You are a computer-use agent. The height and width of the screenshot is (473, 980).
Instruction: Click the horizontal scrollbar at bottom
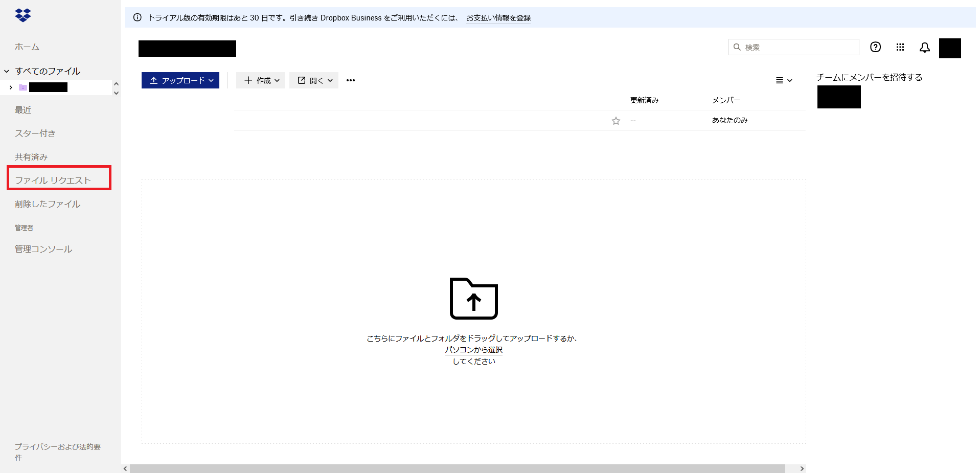coord(457,468)
